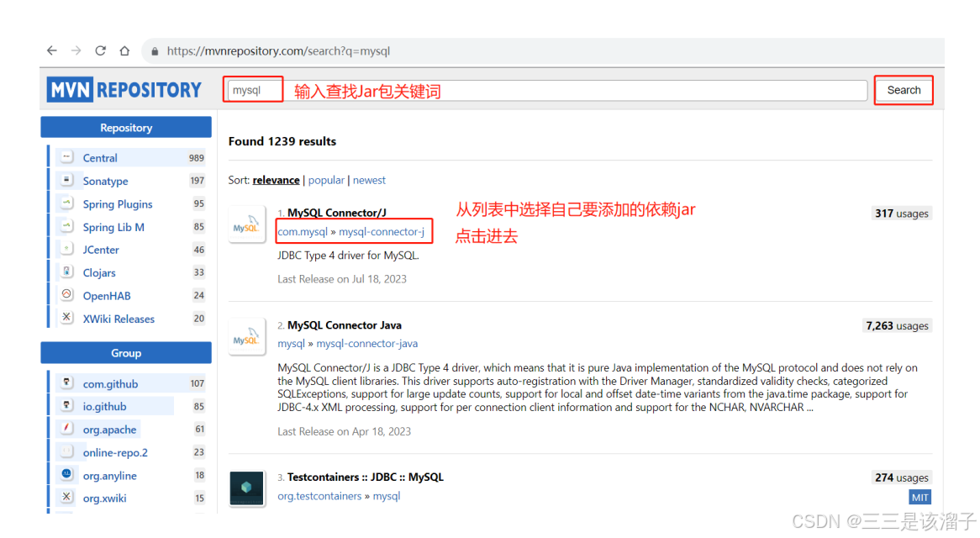Click mysql artifact link under Testcontainers
The image size is (980, 538).
pos(387,496)
